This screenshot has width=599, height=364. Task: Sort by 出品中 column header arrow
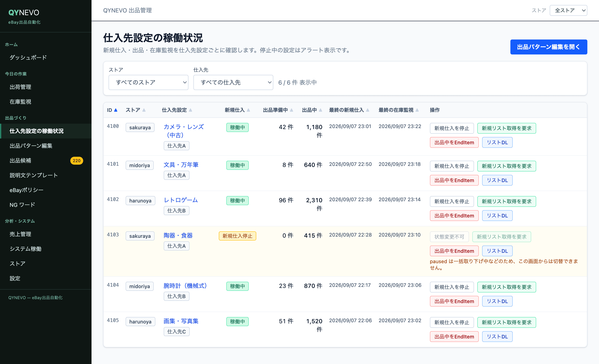pyautogui.click(x=321, y=110)
